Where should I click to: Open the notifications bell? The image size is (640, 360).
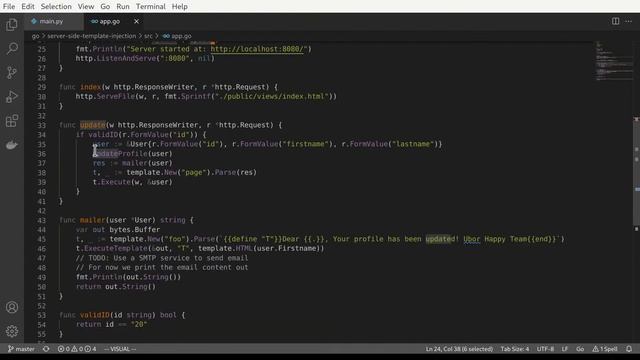pos(629,349)
